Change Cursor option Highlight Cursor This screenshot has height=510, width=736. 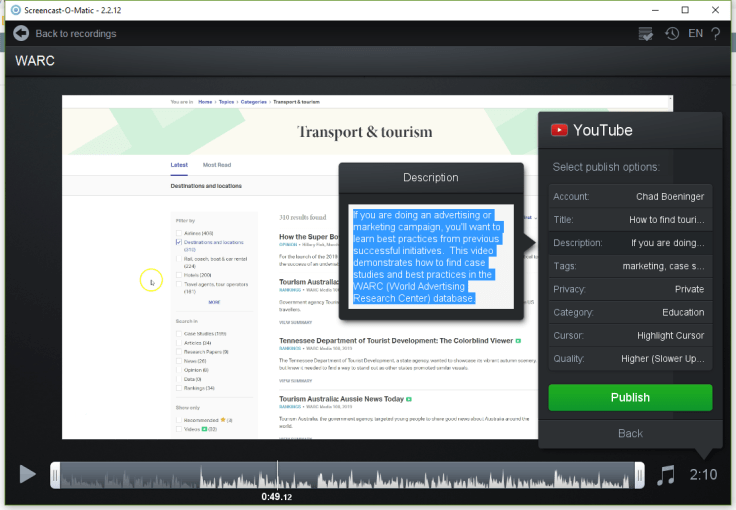pos(630,335)
